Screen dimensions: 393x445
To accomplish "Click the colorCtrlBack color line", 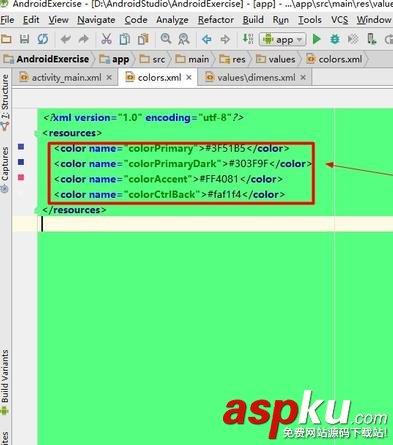I will click(170, 194).
